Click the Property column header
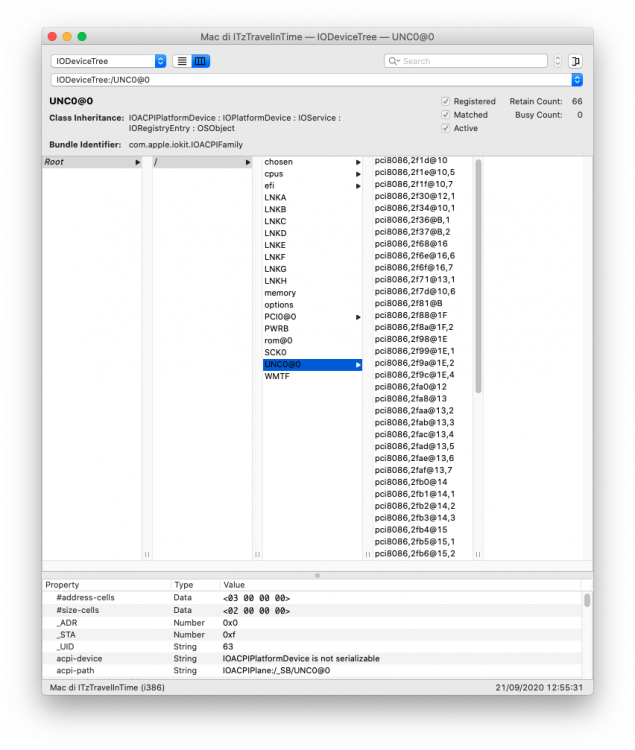 [107, 585]
